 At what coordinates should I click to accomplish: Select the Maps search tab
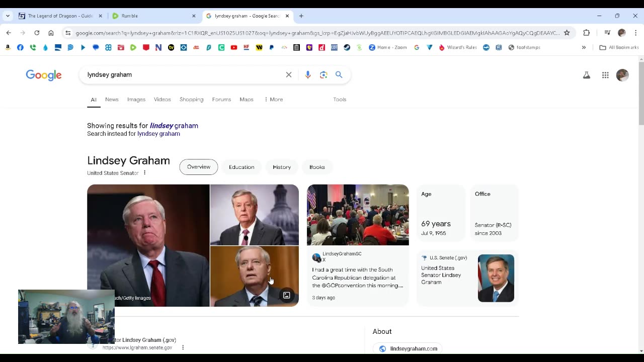click(247, 100)
